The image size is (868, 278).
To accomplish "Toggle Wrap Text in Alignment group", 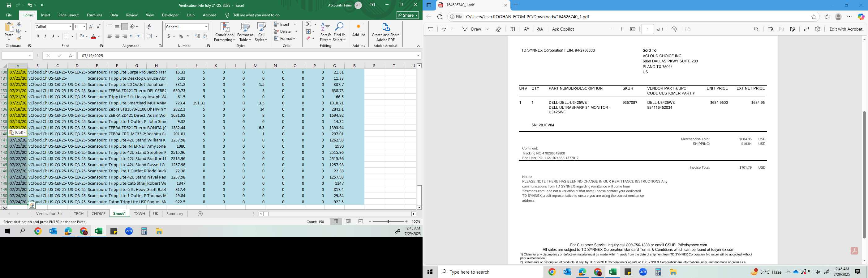I will (x=149, y=27).
